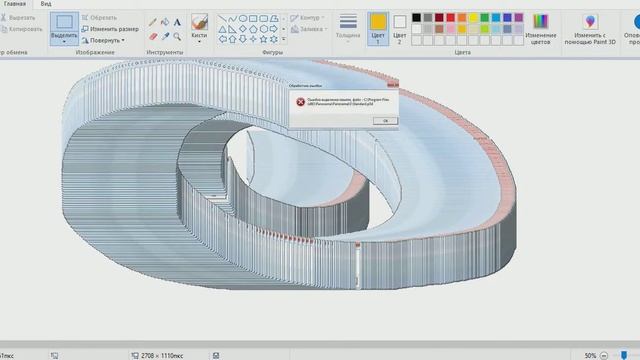Click the Вырезать (Cut) button

tap(18, 18)
